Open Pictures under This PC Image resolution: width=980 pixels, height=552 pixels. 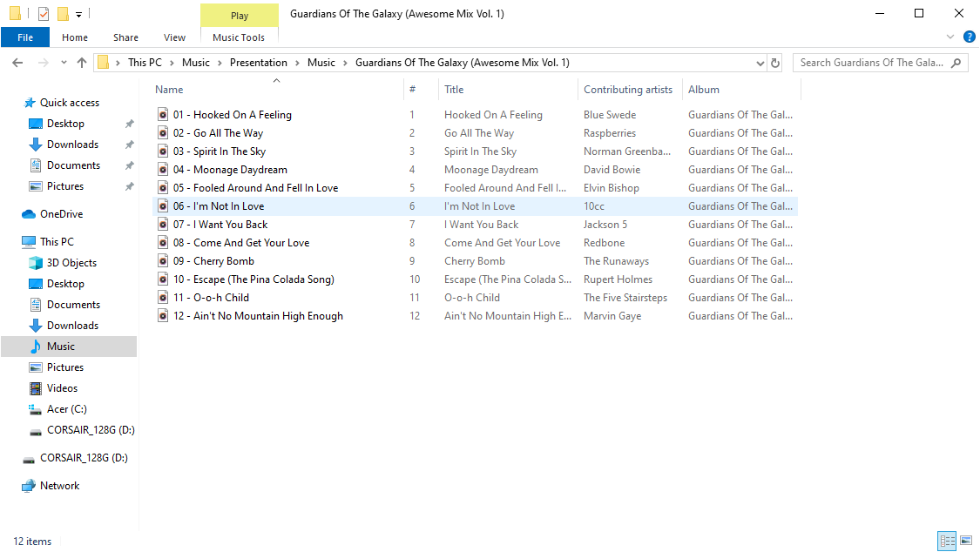(x=65, y=367)
